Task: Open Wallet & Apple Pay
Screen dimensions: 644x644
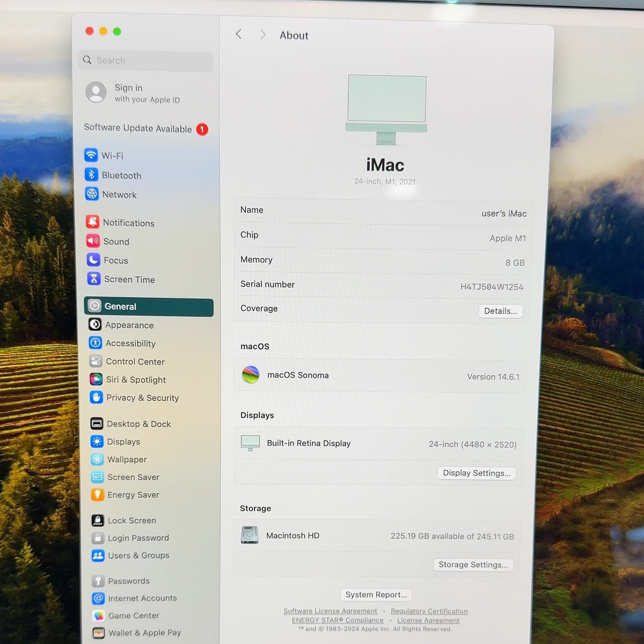Action: click(137, 633)
